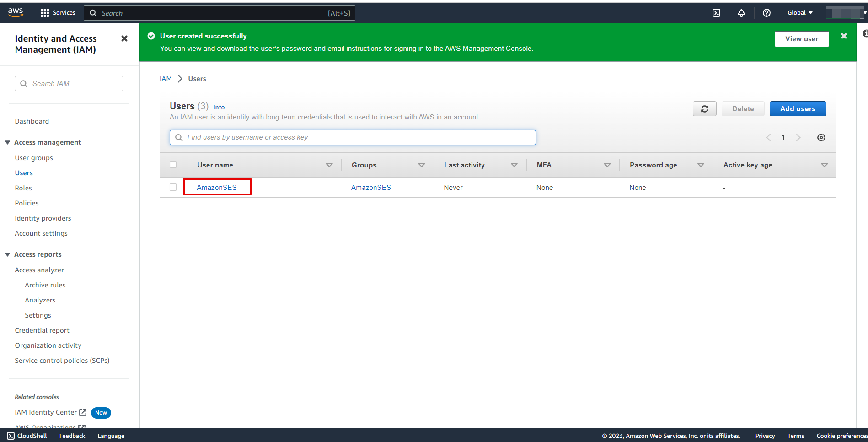Open the notifications bell

click(741, 13)
